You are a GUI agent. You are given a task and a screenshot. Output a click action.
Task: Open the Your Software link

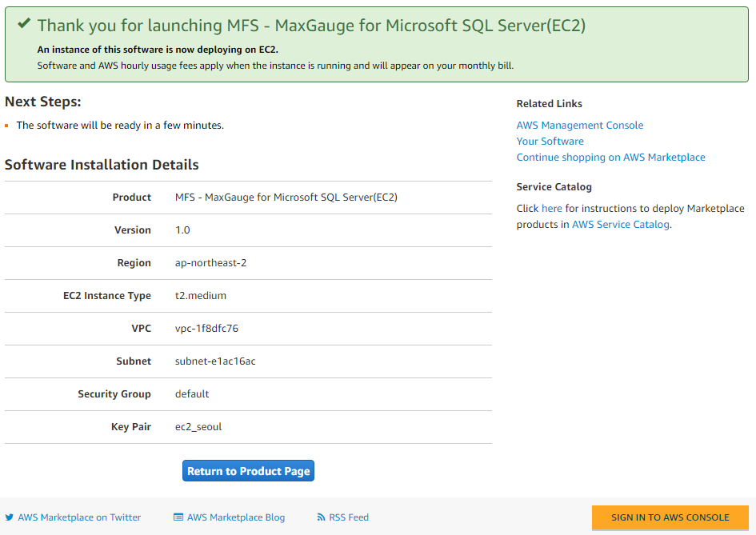pos(550,142)
